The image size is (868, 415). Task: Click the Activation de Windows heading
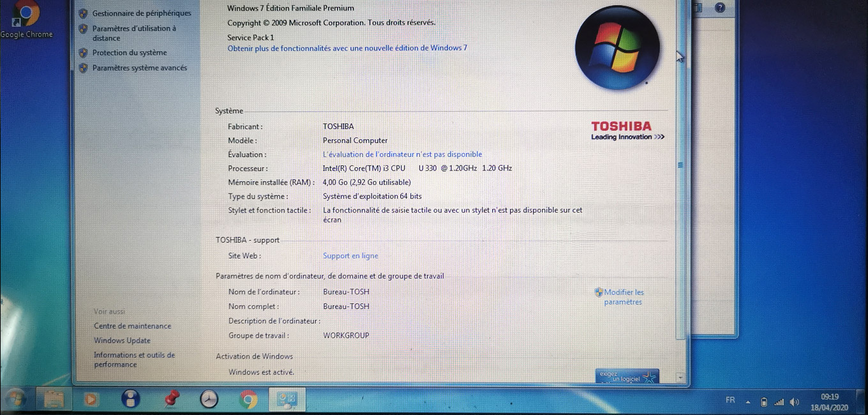click(255, 356)
